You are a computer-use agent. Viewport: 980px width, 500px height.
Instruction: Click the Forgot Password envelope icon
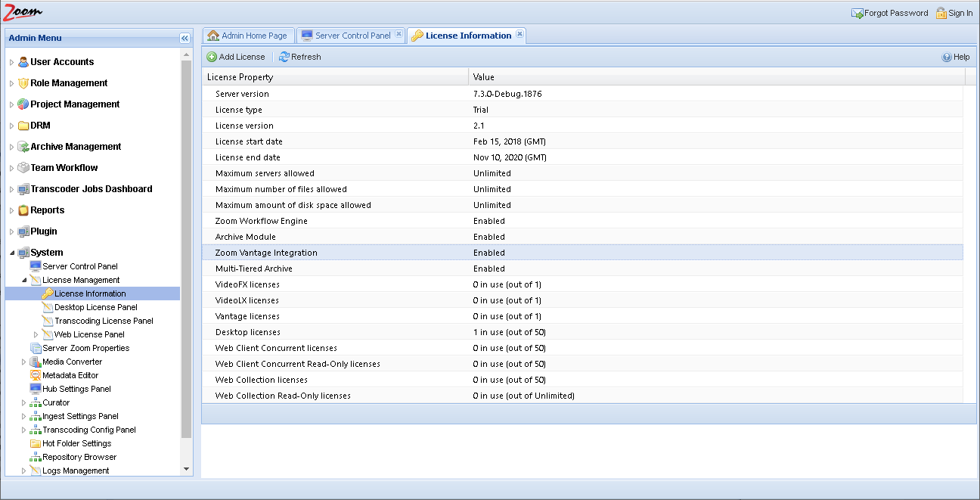click(x=857, y=13)
